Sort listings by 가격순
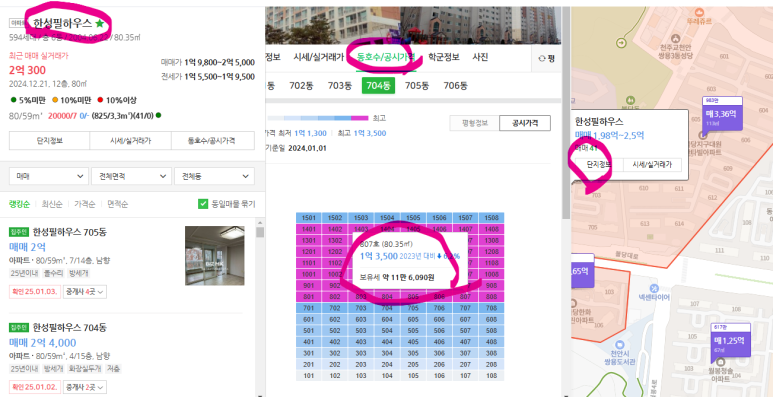Image resolution: width=773 pixels, height=397 pixels. [x=84, y=204]
